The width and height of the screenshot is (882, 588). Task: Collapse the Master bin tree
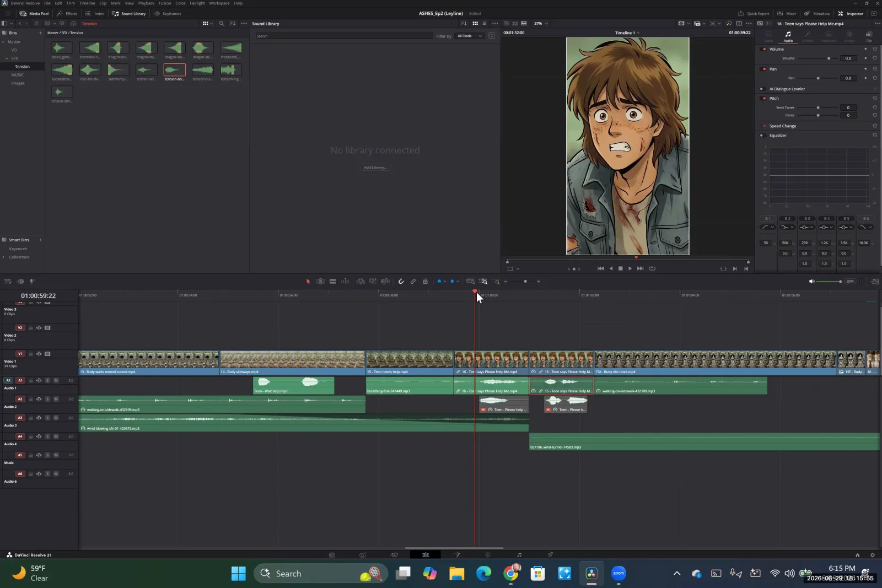click(x=3, y=42)
